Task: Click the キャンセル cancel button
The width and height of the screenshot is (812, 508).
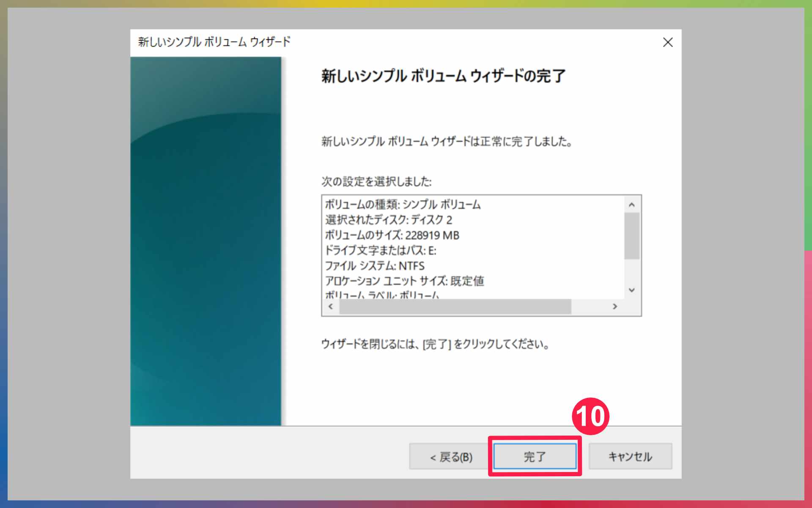Action: point(630,456)
